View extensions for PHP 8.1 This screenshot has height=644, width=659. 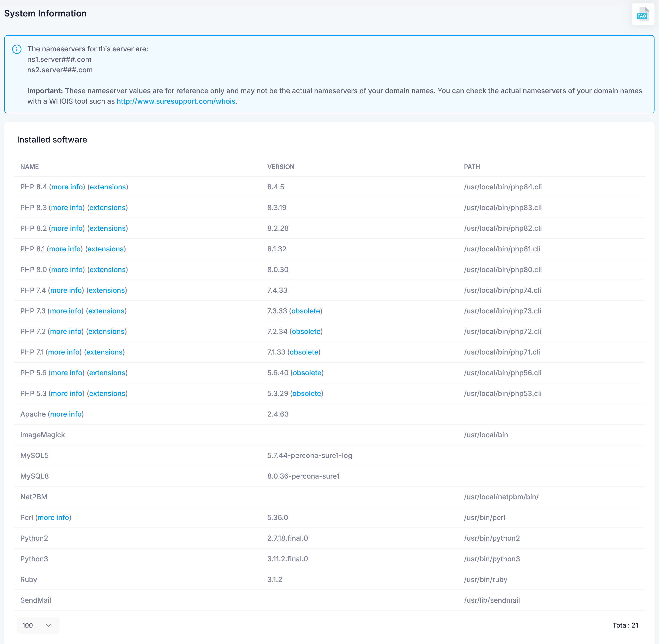coord(106,249)
